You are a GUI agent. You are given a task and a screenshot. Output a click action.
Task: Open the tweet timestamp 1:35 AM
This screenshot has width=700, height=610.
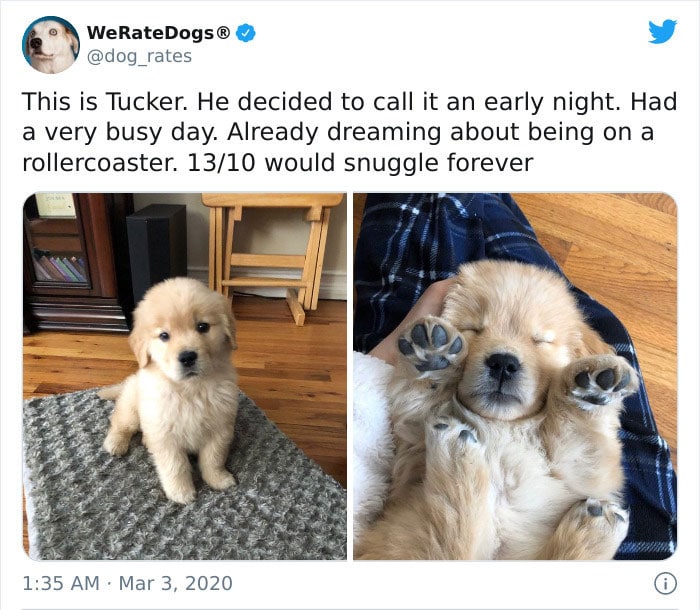coord(60,583)
